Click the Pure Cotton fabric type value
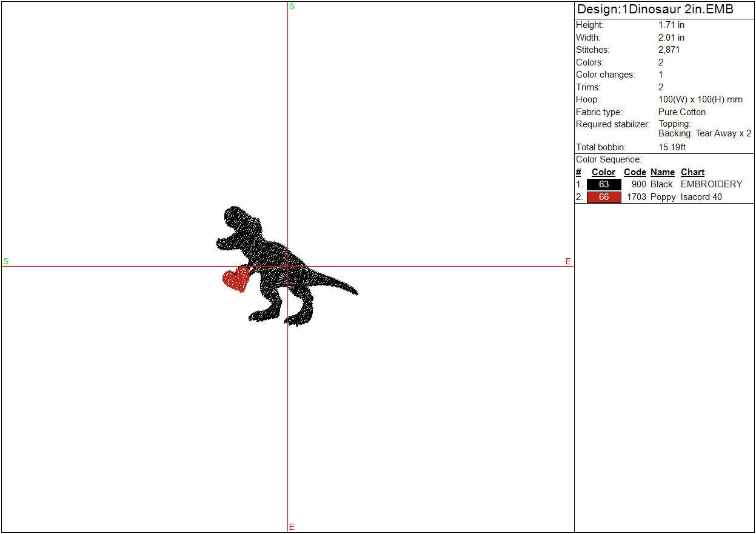The width and height of the screenshot is (756, 534). tap(681, 112)
